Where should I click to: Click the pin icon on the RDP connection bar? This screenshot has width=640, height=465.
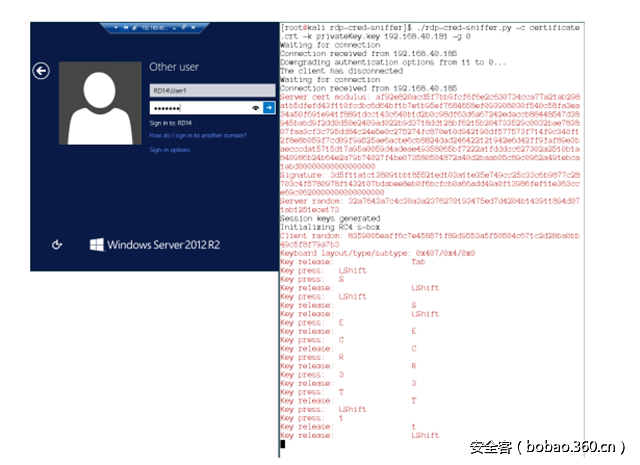(125, 28)
